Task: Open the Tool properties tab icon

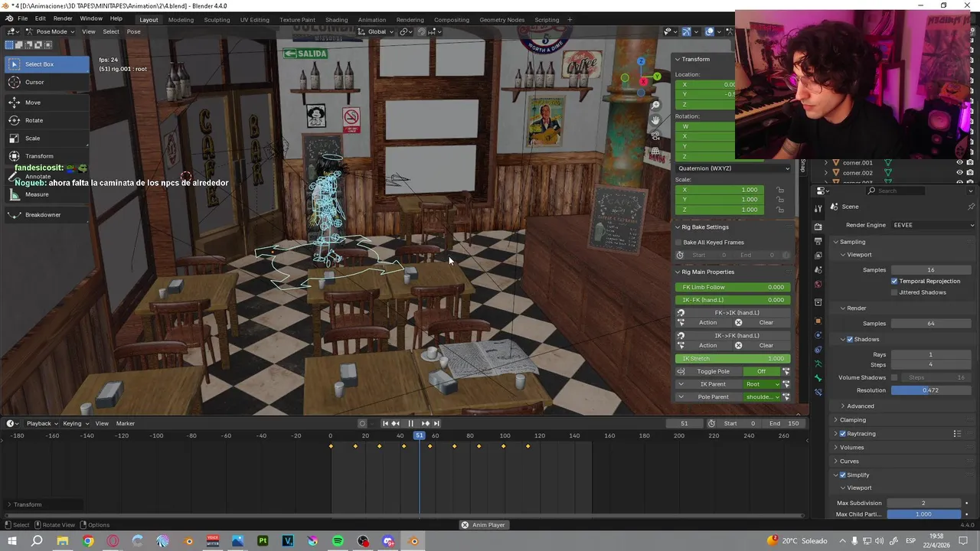Action: 818,207
